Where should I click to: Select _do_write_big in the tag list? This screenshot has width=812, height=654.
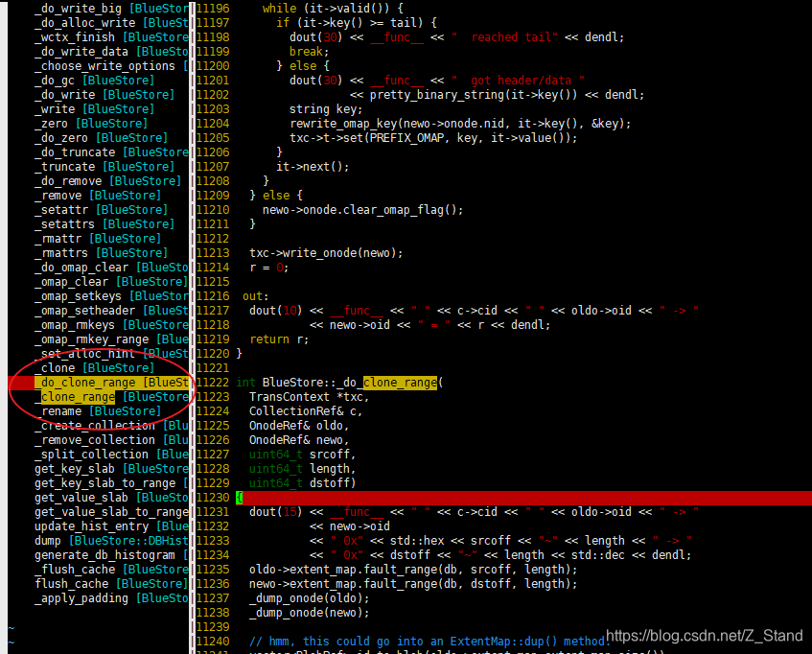tap(111, 9)
